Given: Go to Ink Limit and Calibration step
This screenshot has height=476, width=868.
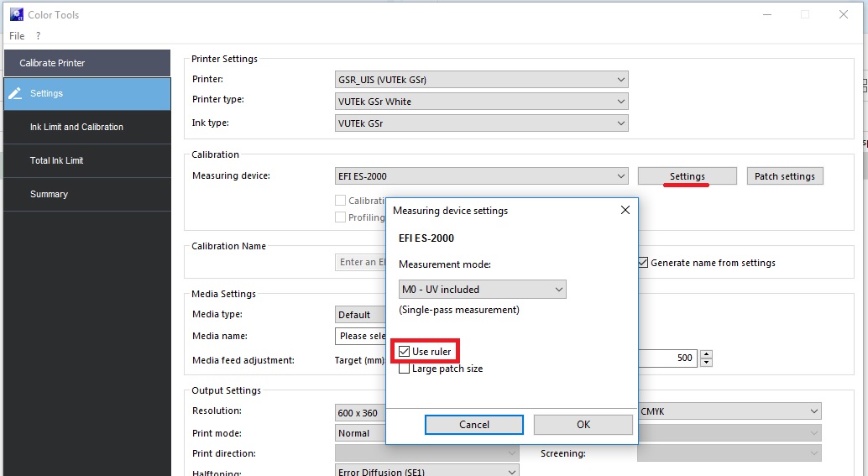Looking at the screenshot, I should (87, 127).
